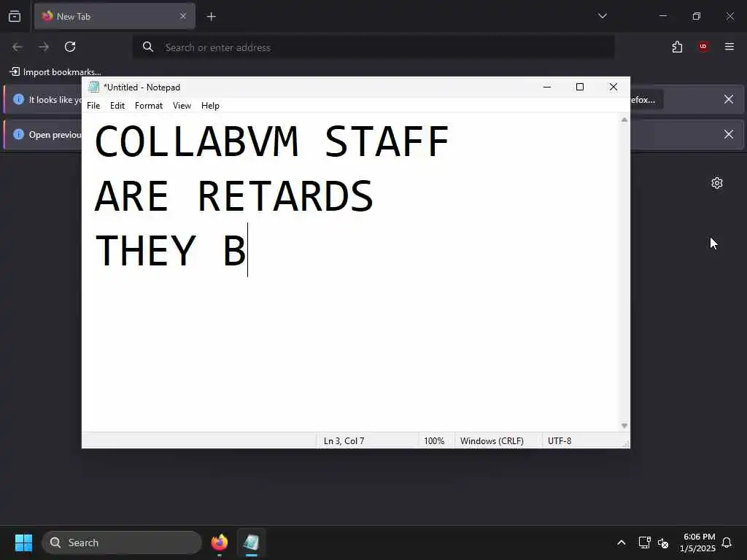Click info icon of 'It looks like' notification

(18, 99)
